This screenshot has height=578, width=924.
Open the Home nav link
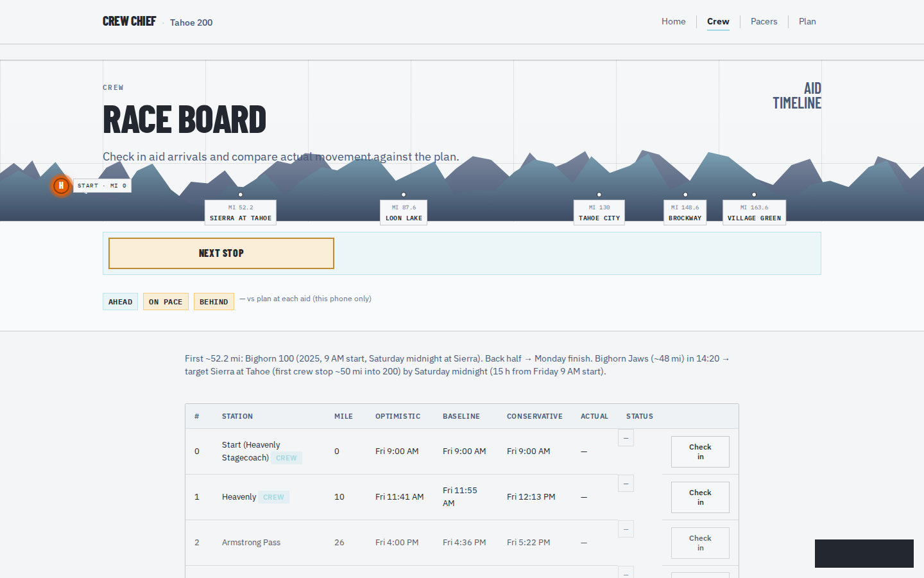tap(674, 21)
